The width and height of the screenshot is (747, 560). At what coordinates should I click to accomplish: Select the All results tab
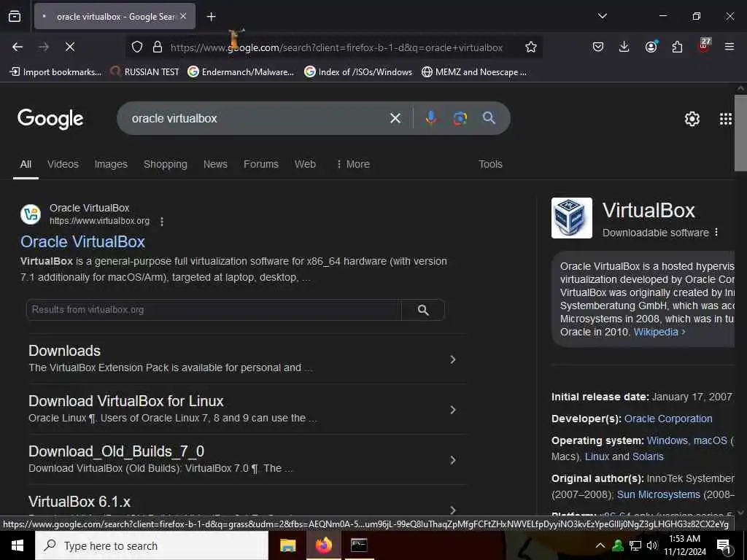click(26, 164)
